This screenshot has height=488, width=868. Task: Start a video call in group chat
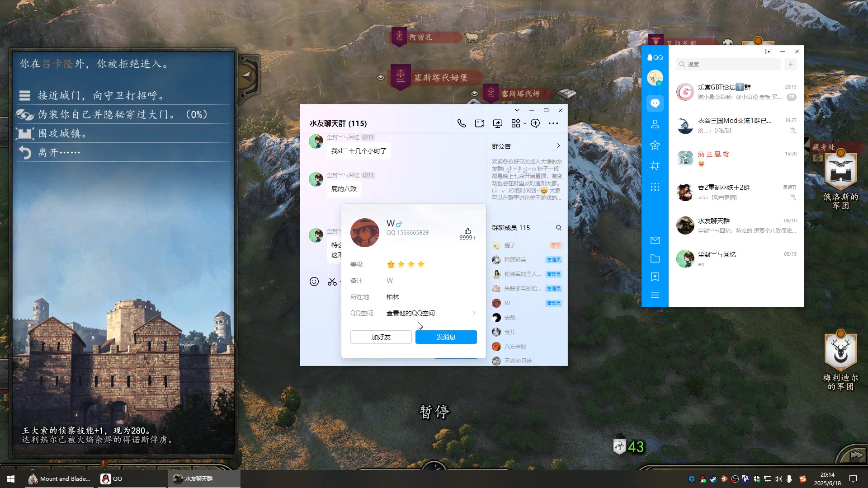click(480, 123)
